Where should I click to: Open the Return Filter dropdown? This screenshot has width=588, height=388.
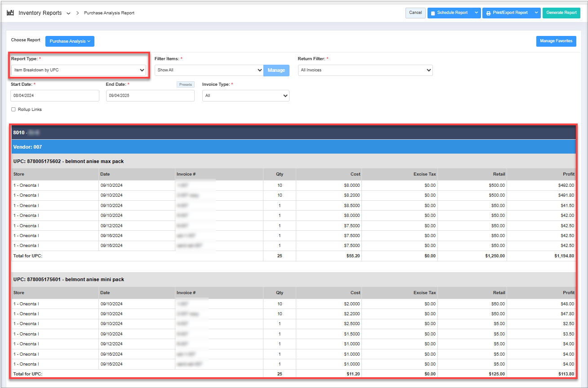pos(365,70)
